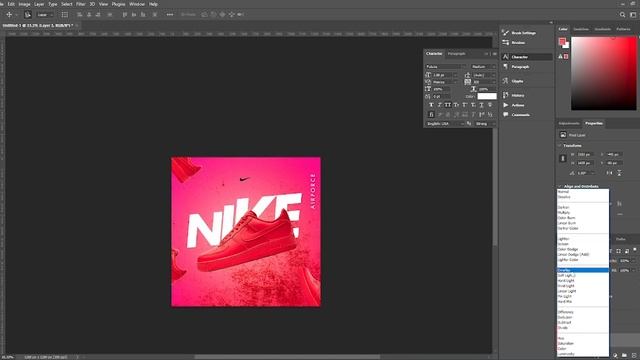Click the search magnifier icon
Image resolution: width=640 pixels, height=360 pixels.
tap(622, 15)
